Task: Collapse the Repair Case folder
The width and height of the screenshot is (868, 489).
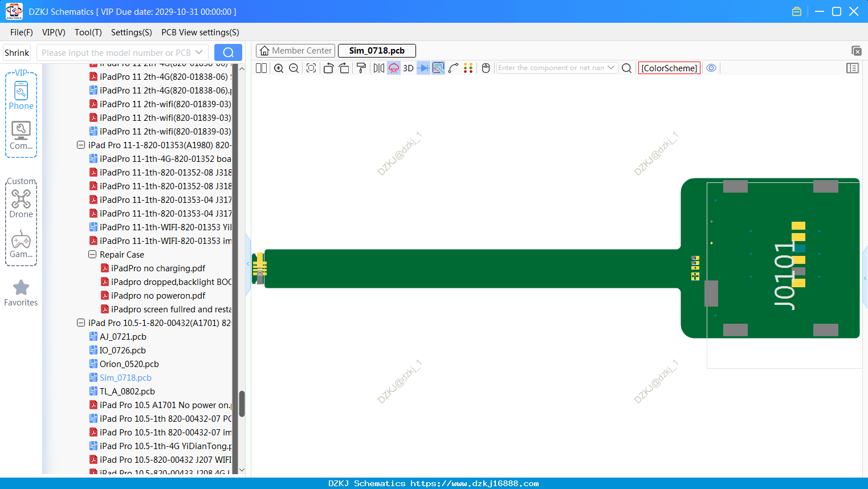Action: (92, 255)
